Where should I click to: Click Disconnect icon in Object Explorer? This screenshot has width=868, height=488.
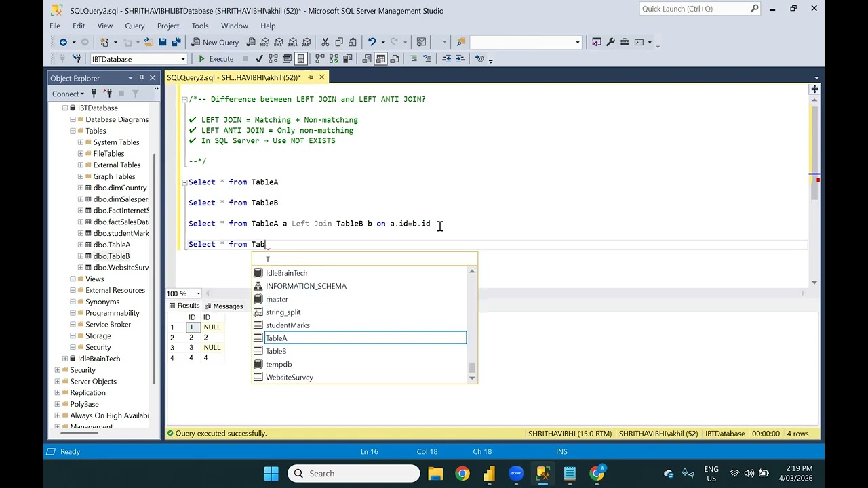pos(108,94)
